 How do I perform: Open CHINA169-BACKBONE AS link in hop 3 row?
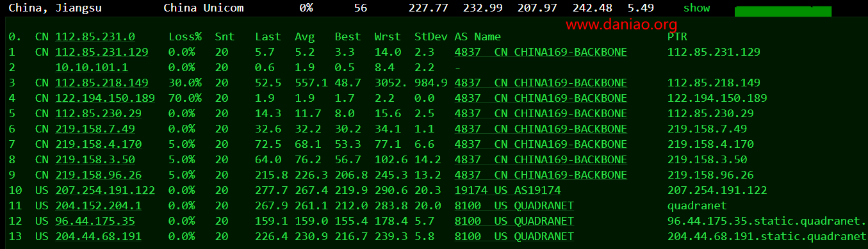tap(541, 83)
